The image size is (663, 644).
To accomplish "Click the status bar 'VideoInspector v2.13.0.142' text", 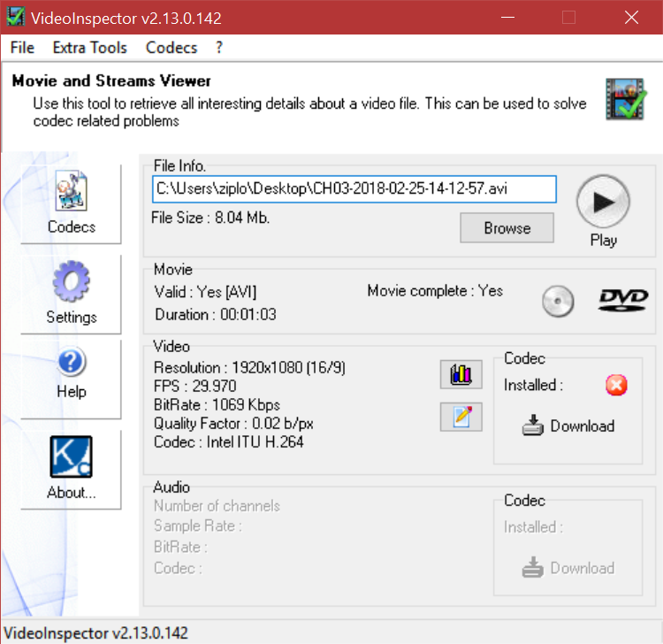I will pyautogui.click(x=95, y=633).
